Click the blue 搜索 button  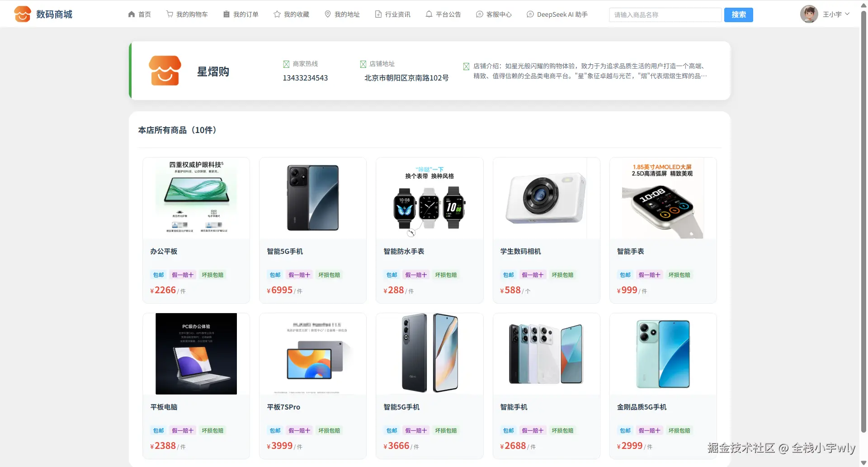[738, 14]
